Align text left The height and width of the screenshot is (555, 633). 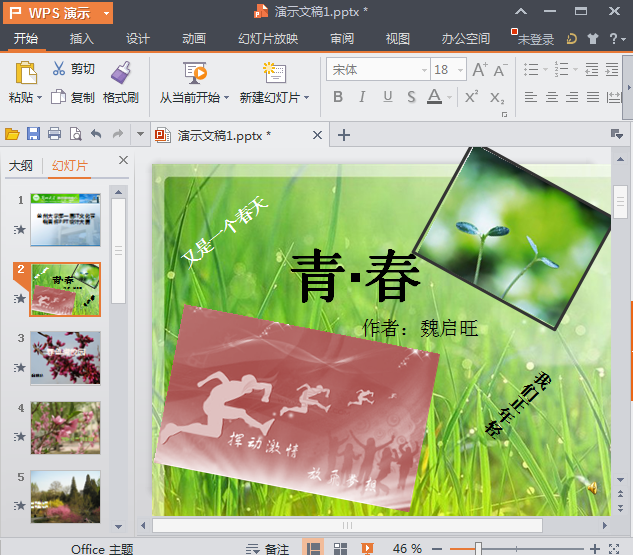530,97
